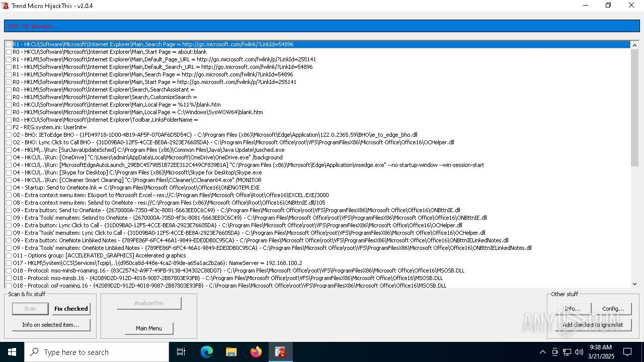Check the R1 HKCU Search Page entry
This screenshot has width=644, height=362.
click(9, 44)
